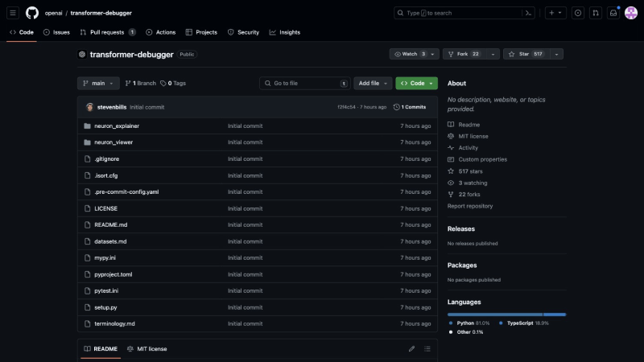The image size is (644, 362).
Task: Open the hamburger navigation menu
Action: 13,13
